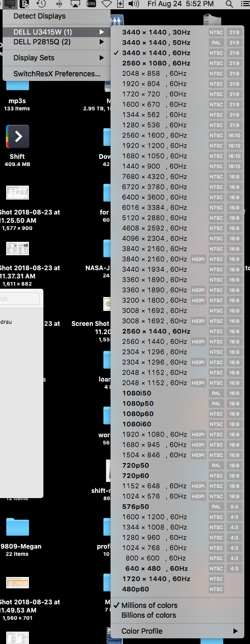Expand the DELL U3415W (1) submenu
The height and width of the screenshot is (644, 250).
click(x=56, y=32)
